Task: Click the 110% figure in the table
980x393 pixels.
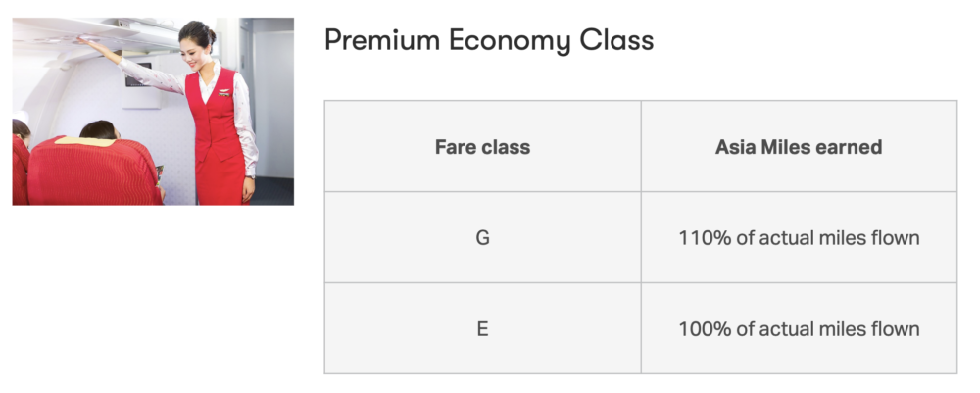Action: click(x=702, y=238)
